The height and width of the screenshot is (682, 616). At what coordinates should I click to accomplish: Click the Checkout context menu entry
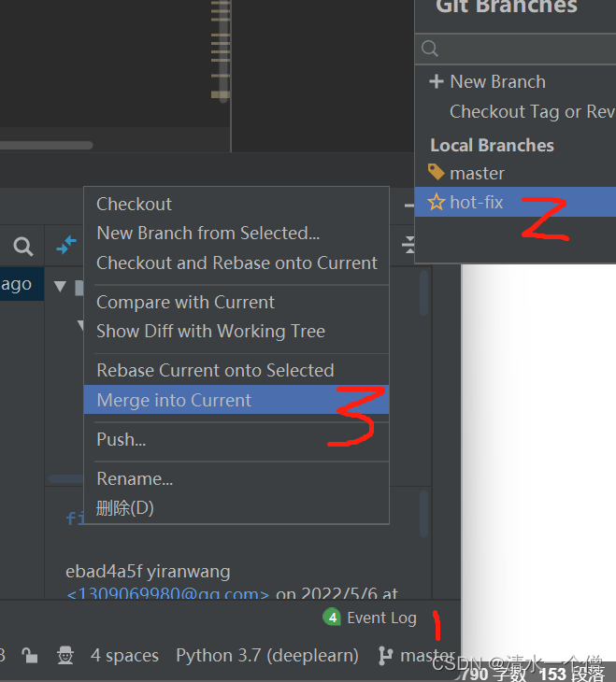coord(134,205)
